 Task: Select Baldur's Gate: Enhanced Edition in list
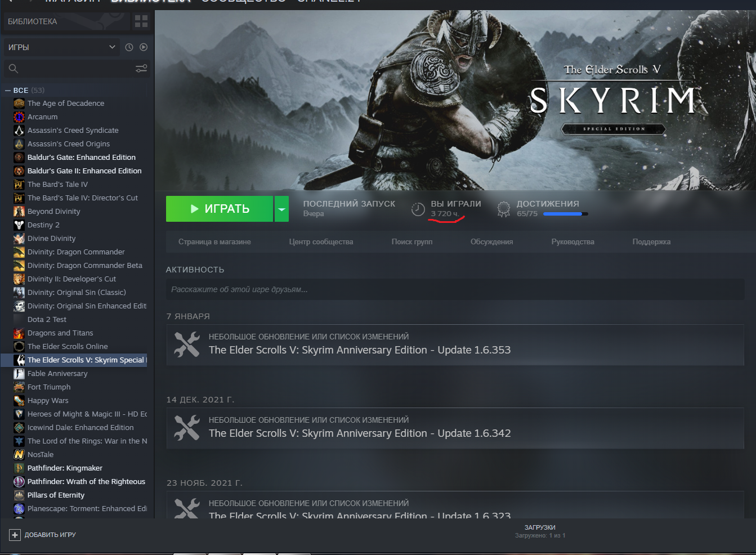pos(81,158)
